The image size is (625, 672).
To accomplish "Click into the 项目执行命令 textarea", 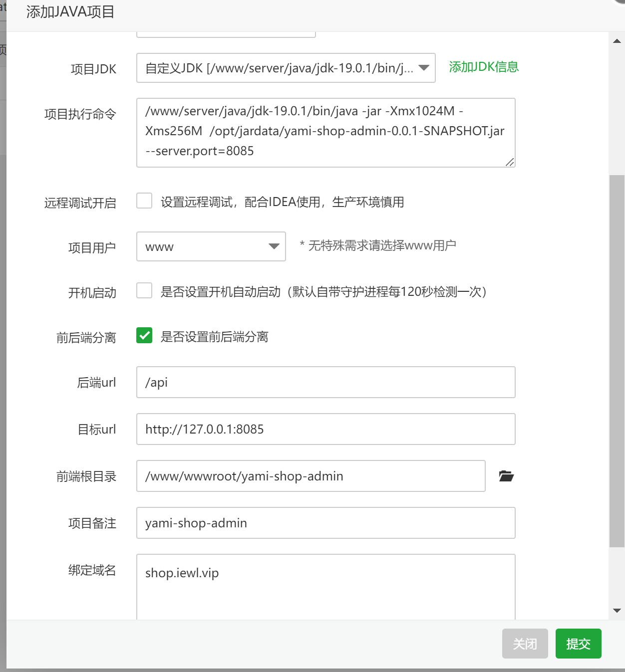I will (326, 133).
